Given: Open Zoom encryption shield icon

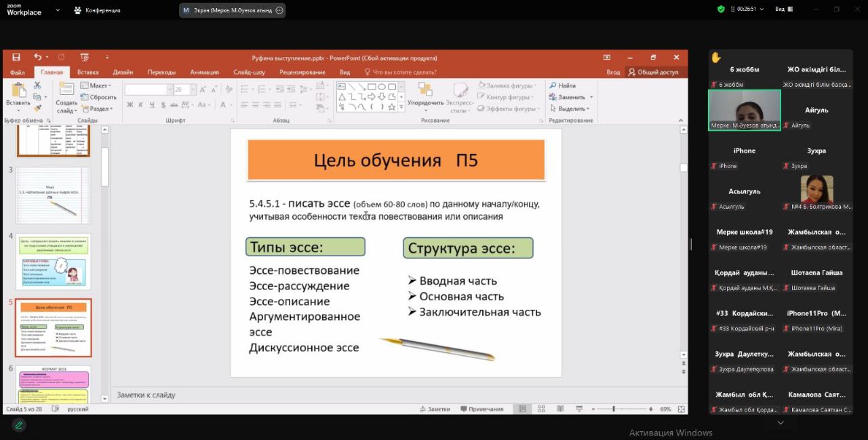Looking at the screenshot, I should (721, 9).
